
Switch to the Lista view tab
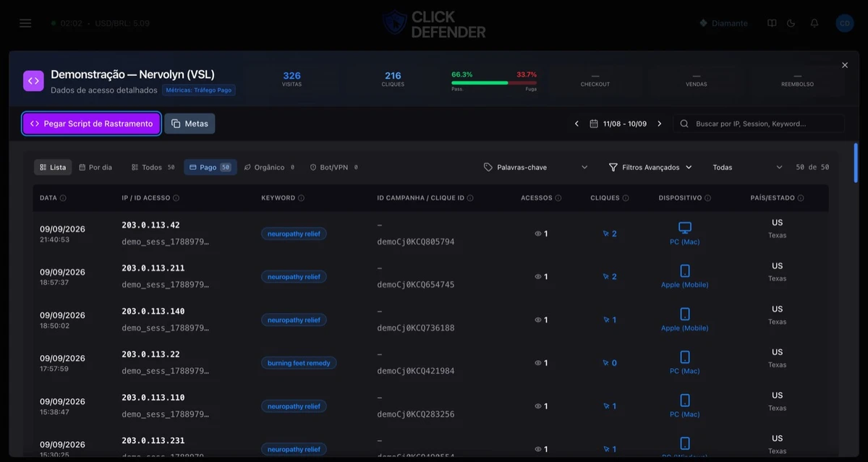click(53, 167)
